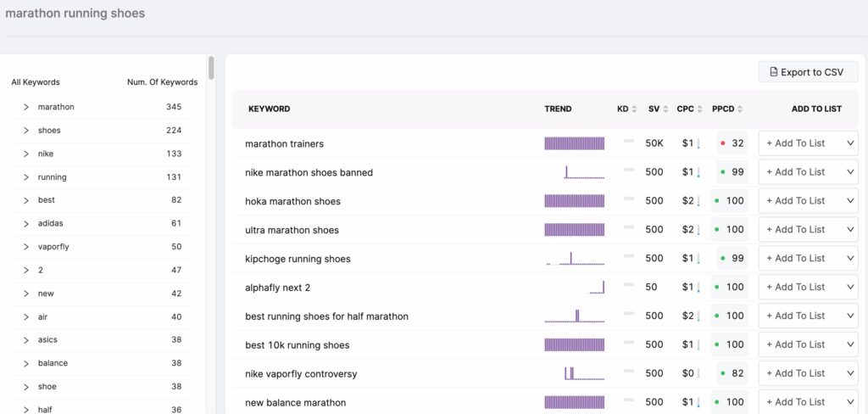
Task: Expand the nike keyword group
Action: coord(26,154)
